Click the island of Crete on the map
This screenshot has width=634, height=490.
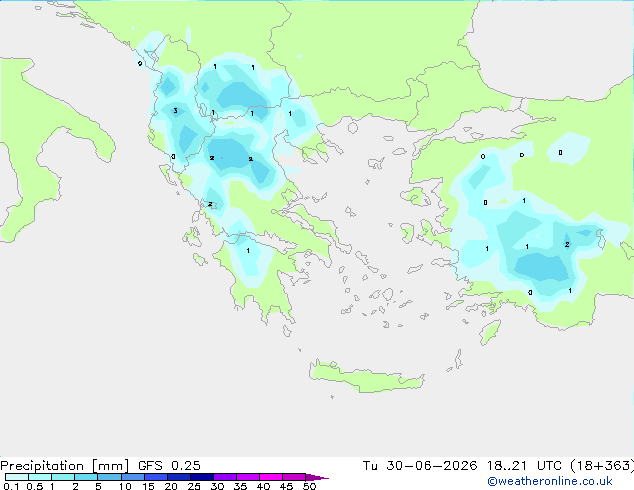[366, 376]
